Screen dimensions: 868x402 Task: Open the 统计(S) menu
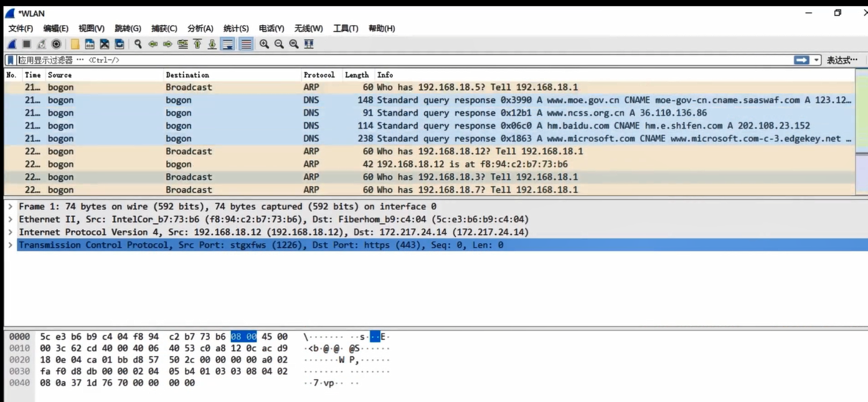tap(236, 29)
